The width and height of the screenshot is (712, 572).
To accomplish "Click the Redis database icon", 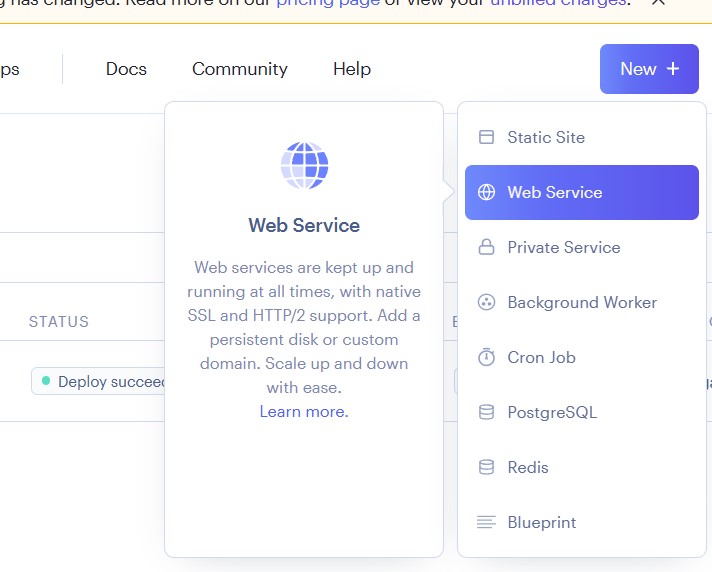I will point(486,467).
